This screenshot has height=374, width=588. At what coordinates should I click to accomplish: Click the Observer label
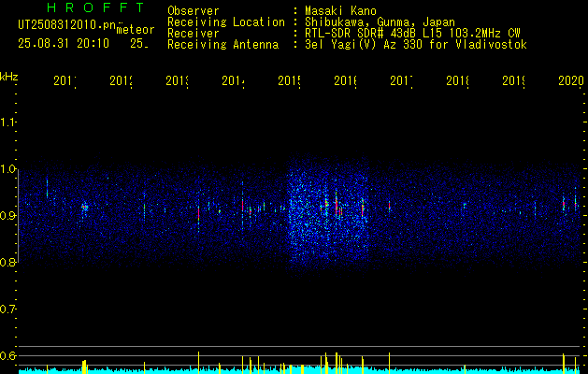(x=194, y=10)
